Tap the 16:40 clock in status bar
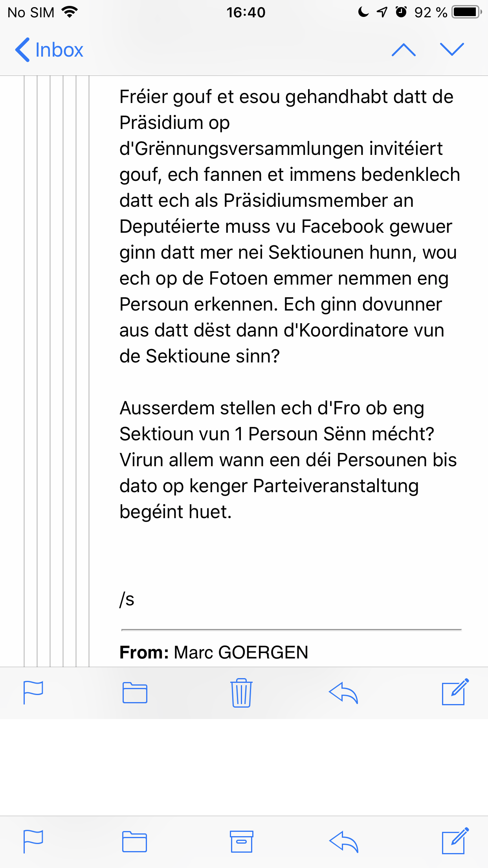Image resolution: width=488 pixels, height=868 pixels. (246, 13)
